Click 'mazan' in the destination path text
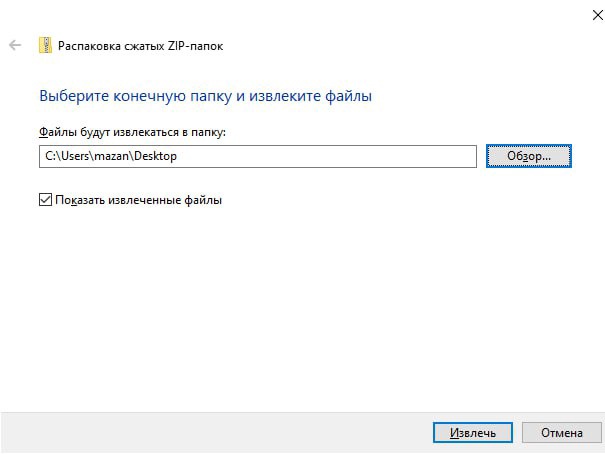The height and width of the screenshot is (454, 605). [112, 156]
